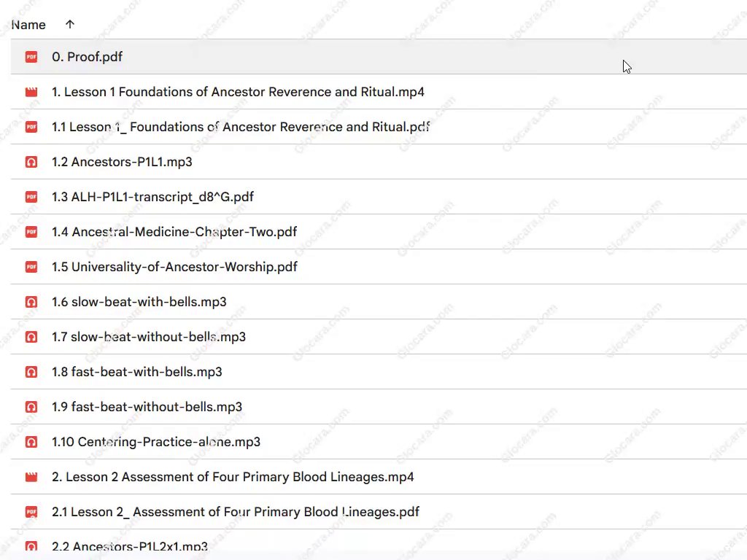Open 1.5 Universality-of-Ancestor-Worship.pdf
Image resolution: width=747 pixels, height=560 pixels.
click(174, 267)
